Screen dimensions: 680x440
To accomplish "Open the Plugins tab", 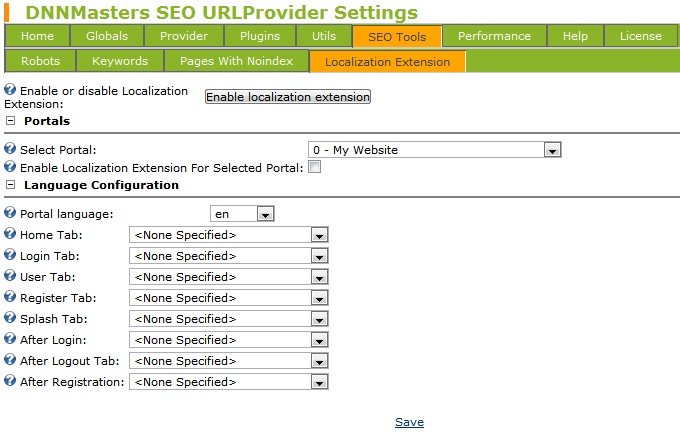I will (x=260, y=36).
